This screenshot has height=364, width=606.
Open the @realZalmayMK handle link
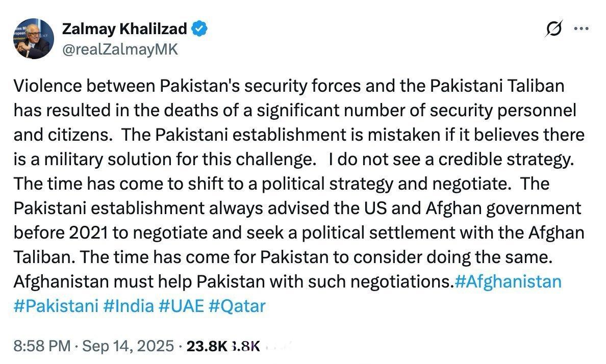(120, 49)
